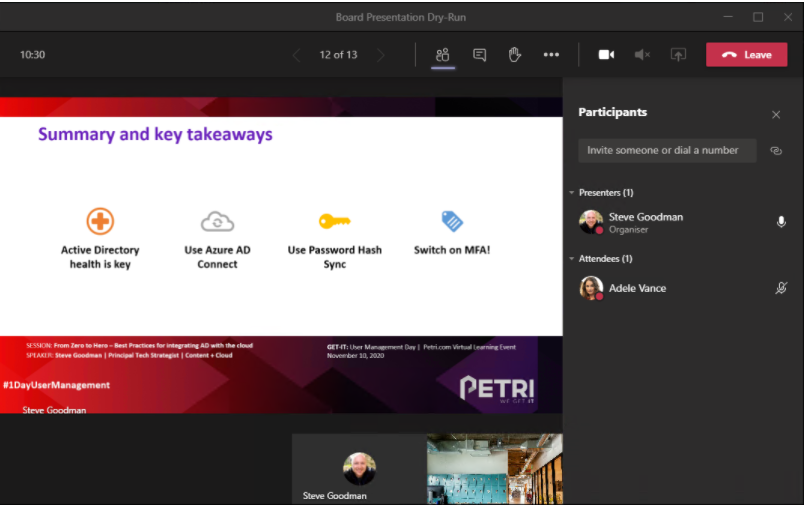The height and width of the screenshot is (506, 805).
Task: Click the 10:30 meeting timer
Action: [32, 55]
